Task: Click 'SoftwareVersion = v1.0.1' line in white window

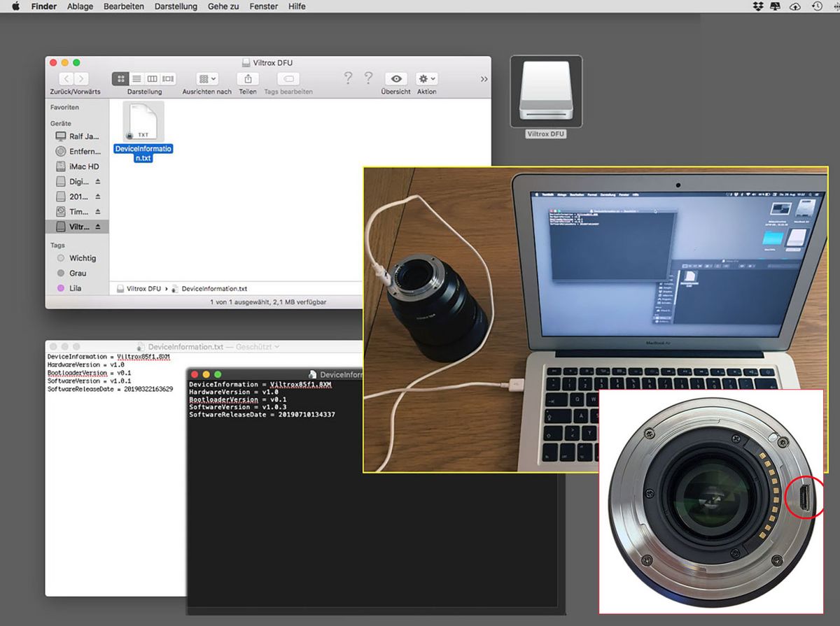Action: 89,381
